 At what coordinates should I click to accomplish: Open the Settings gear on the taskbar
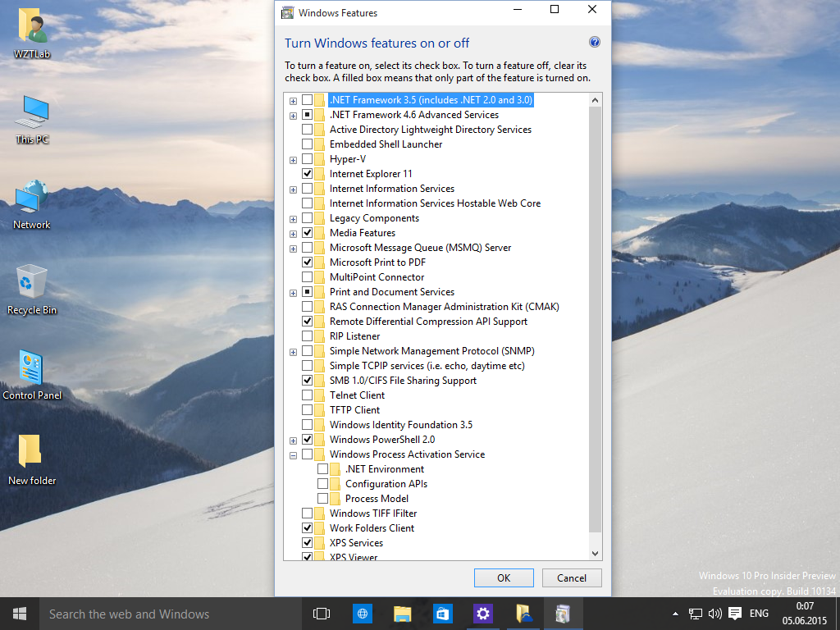[x=482, y=614]
